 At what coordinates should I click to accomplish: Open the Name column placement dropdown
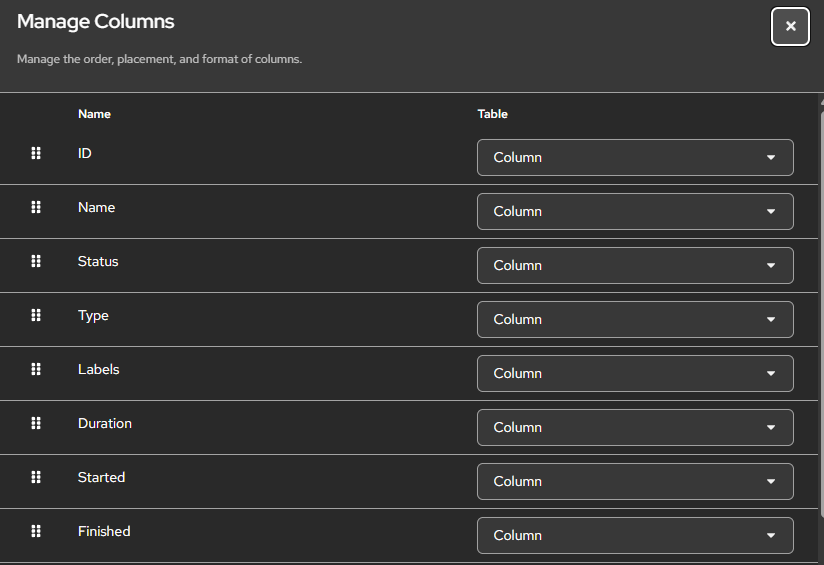(635, 211)
